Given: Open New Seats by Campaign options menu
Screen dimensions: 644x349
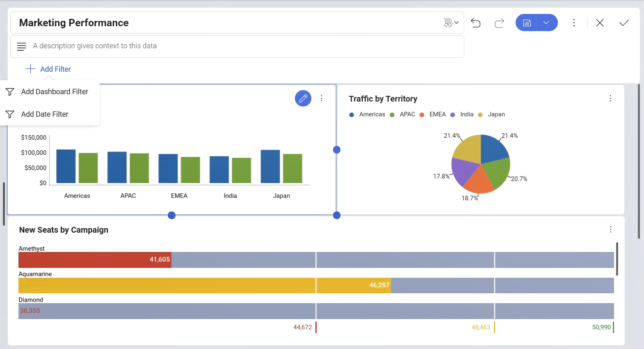Looking at the screenshot, I should point(610,229).
